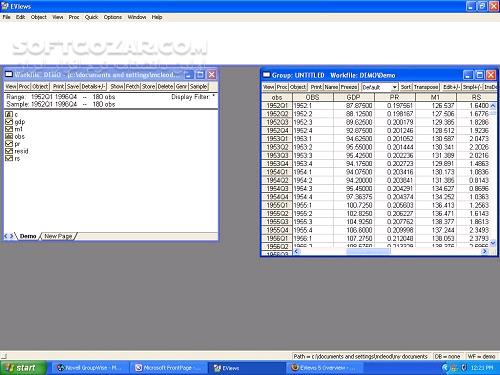Image resolution: width=500 pixels, height=375 pixels.
Task: Click the M1 column header
Action: tap(436, 97)
